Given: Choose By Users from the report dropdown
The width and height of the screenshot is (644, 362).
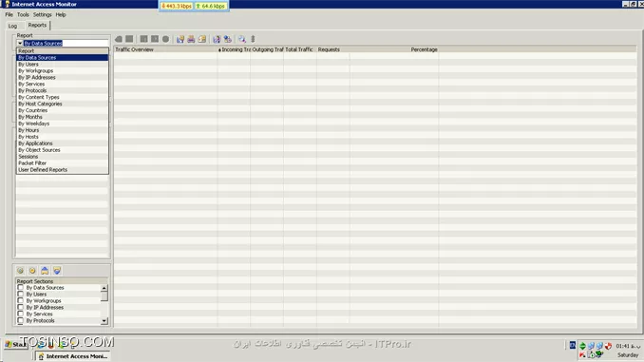Looking at the screenshot, I should [63, 64].
